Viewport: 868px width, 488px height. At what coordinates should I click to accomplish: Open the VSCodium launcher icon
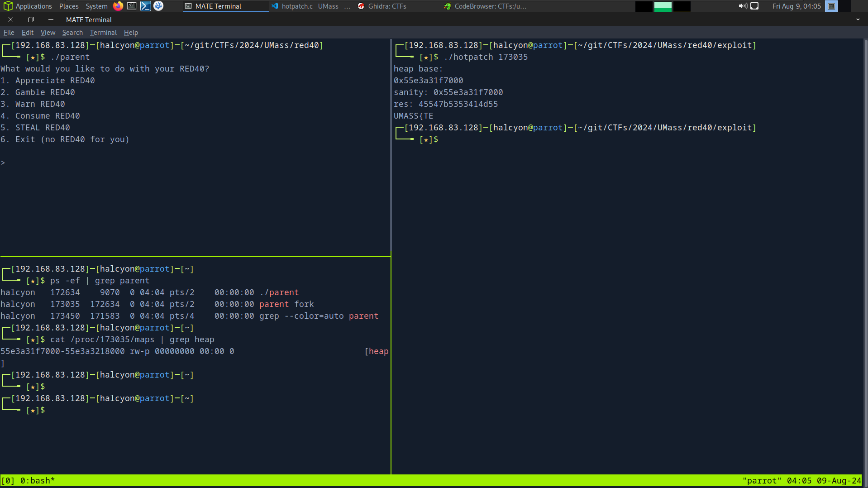pos(158,6)
